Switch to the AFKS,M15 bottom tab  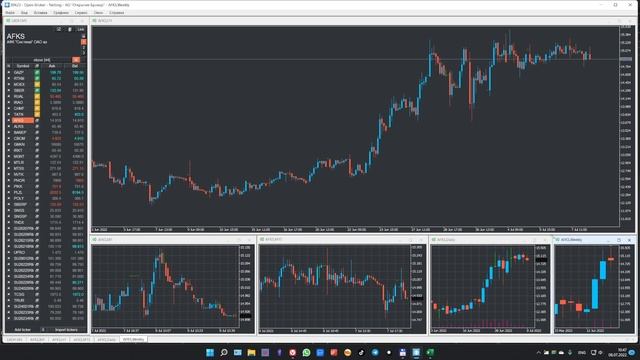[82, 340]
